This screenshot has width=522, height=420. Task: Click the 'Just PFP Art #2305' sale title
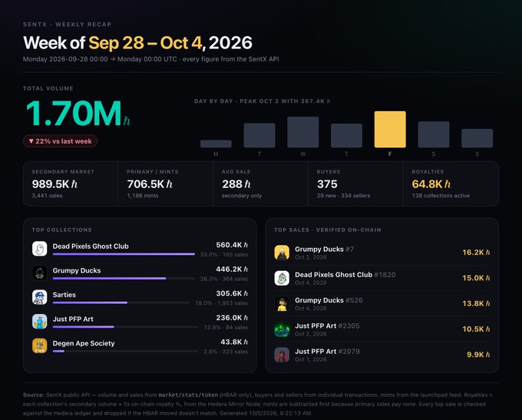point(327,326)
